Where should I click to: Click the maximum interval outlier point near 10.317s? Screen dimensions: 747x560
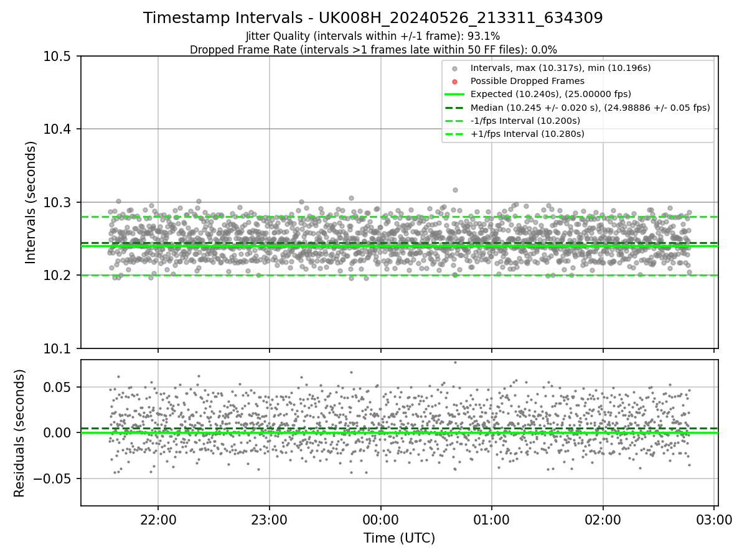(455, 190)
